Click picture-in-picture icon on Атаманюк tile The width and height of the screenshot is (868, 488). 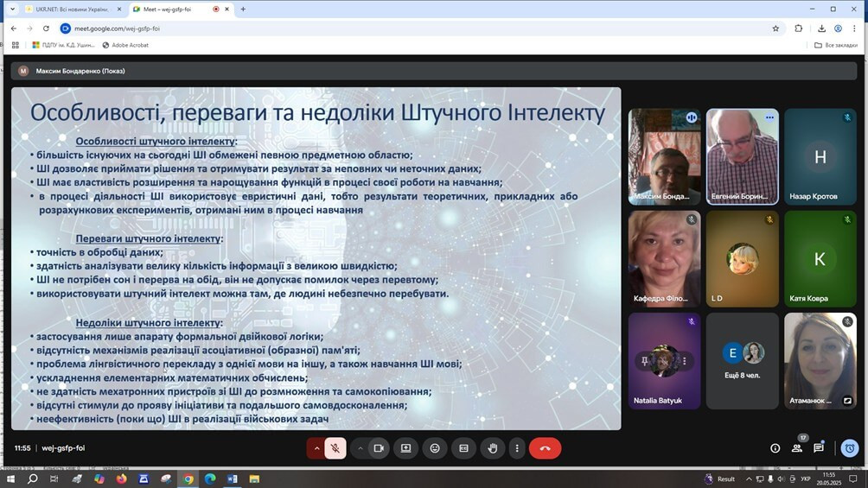[x=847, y=401]
